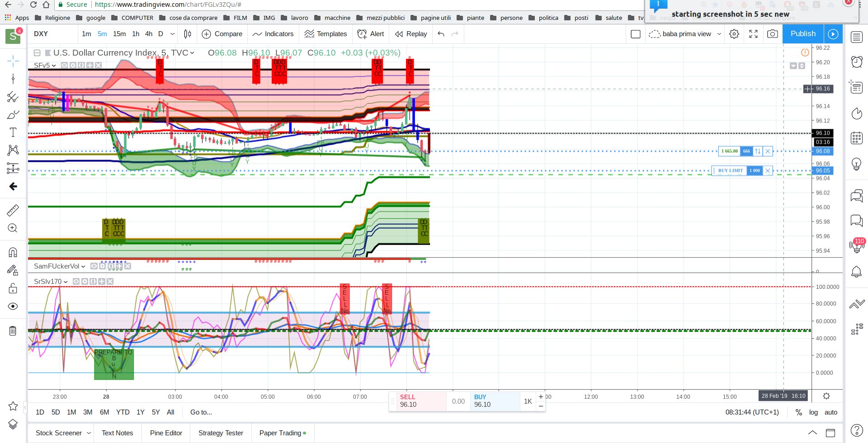
Task: Start bar Replay
Action: point(410,34)
